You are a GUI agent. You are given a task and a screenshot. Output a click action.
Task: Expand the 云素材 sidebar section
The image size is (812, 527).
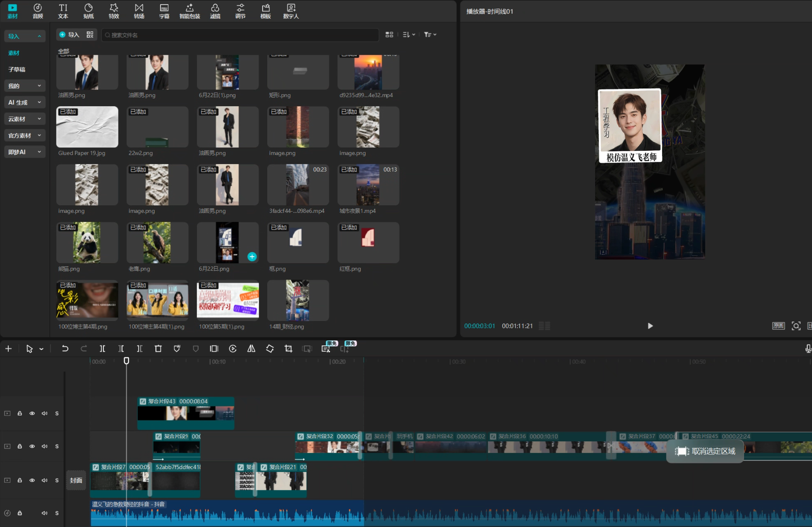coord(25,119)
